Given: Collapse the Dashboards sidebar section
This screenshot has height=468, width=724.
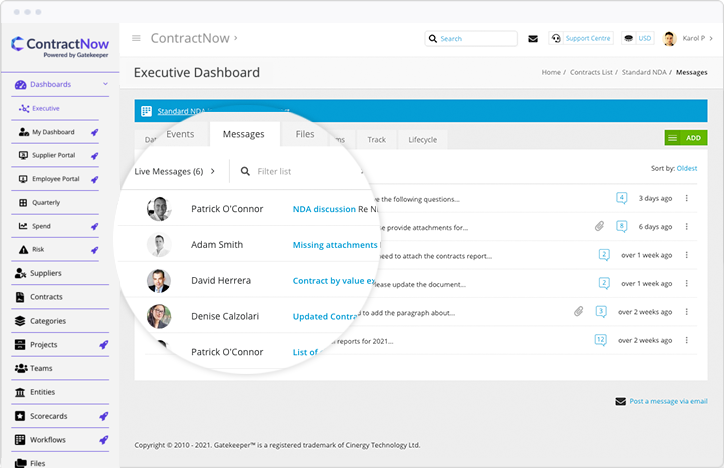Looking at the screenshot, I should (x=105, y=84).
